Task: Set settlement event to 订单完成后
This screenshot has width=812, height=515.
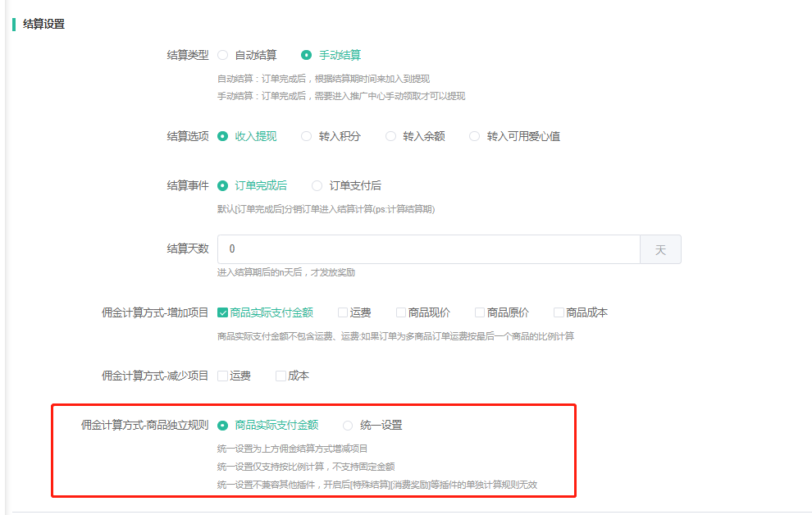Action: click(223, 185)
